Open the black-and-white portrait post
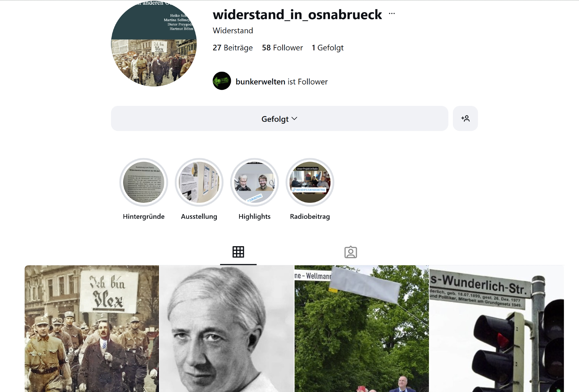This screenshot has width=579, height=392. click(227, 329)
